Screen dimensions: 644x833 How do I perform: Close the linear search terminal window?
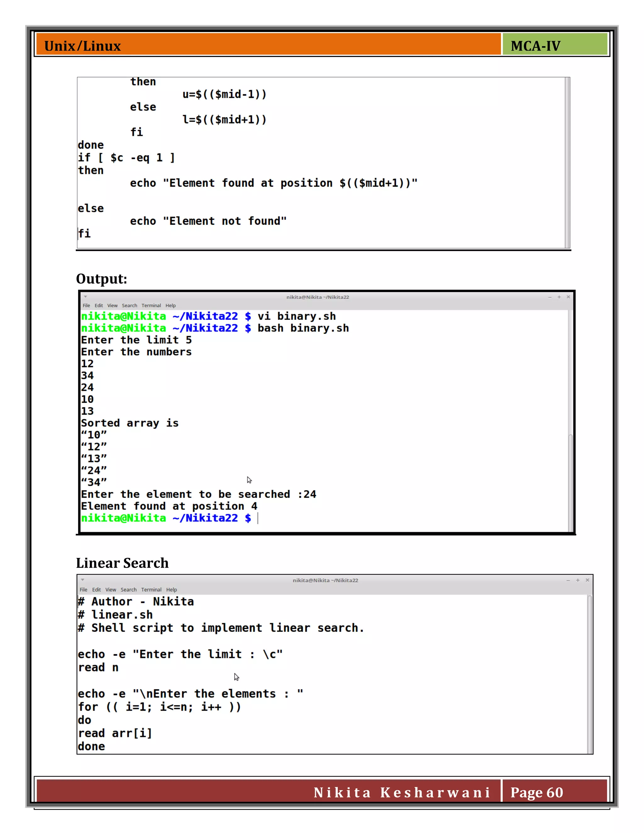(587, 581)
